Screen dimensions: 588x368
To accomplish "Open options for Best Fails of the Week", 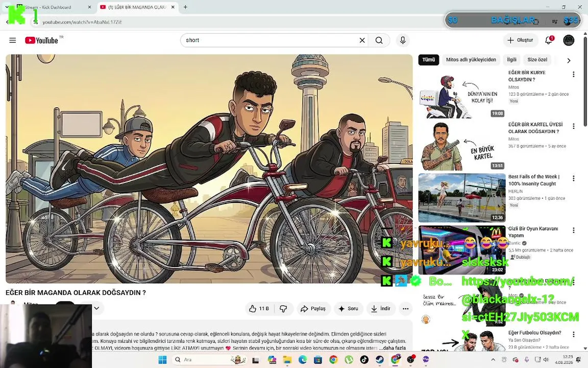I will (573, 178).
